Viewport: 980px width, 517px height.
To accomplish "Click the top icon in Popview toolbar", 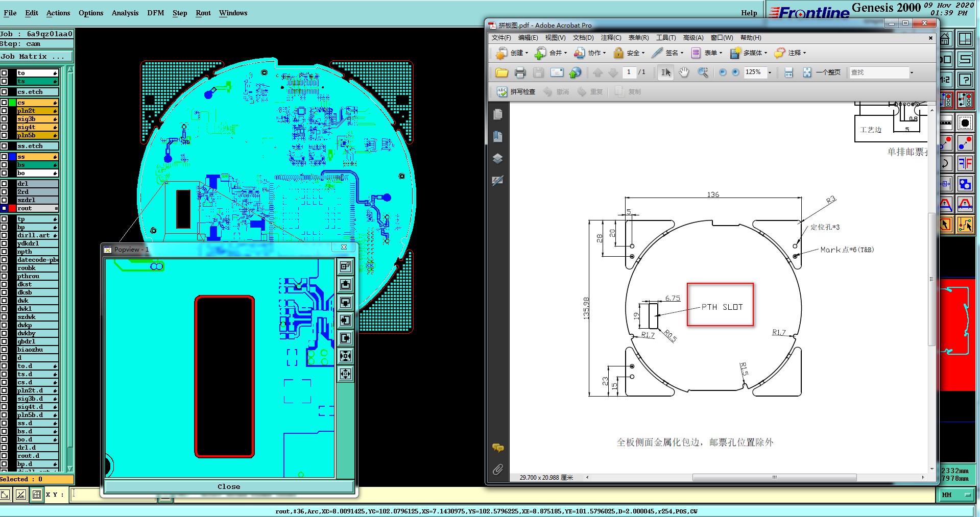I will click(346, 266).
